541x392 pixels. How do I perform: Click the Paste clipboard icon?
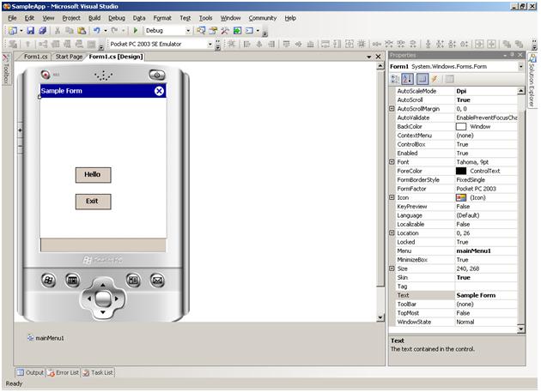pos(82,31)
